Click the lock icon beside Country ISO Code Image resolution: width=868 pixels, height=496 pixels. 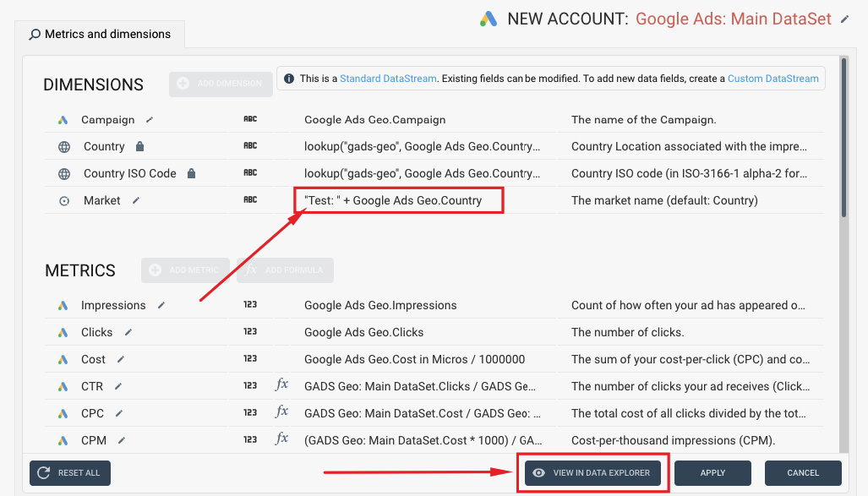192,173
